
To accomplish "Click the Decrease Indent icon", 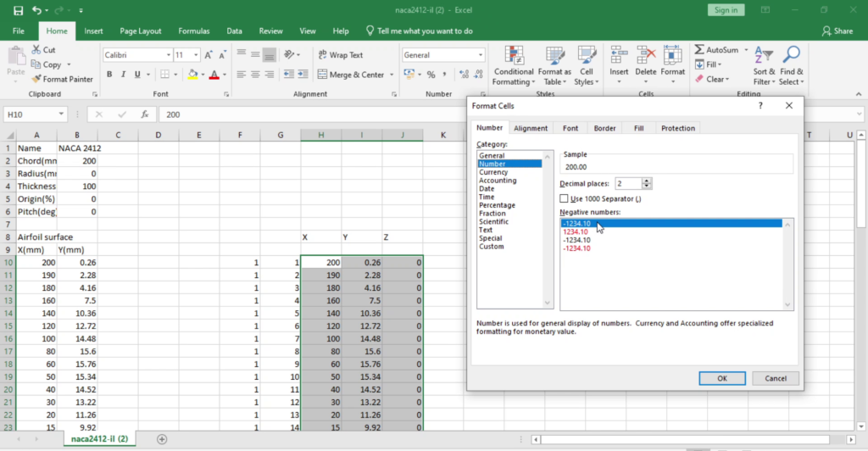I will [x=288, y=74].
